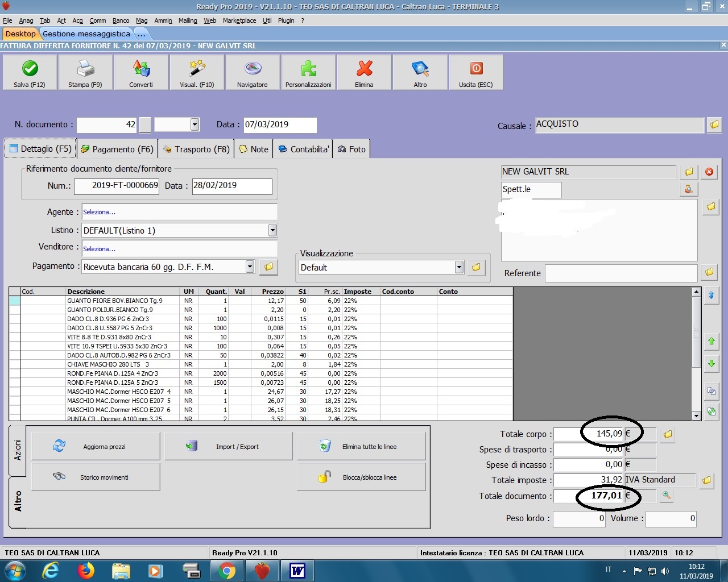
Task: Open folder icon beside Referente field
Action: [709, 272]
